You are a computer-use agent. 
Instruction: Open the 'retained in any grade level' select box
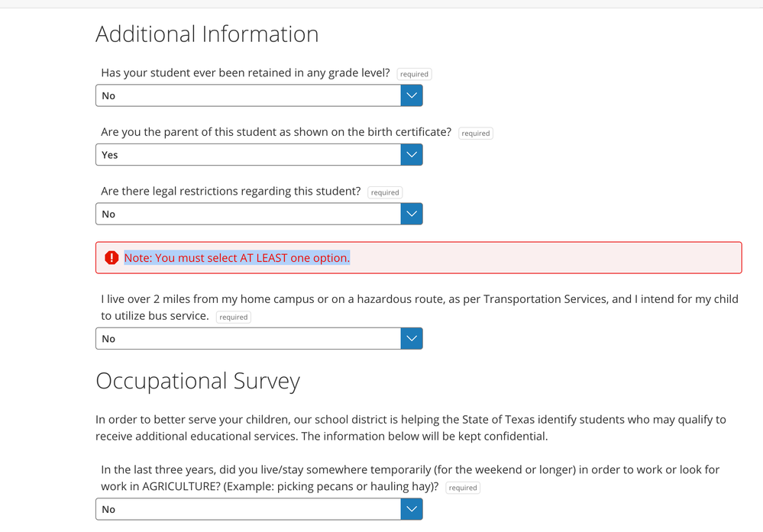point(248,95)
